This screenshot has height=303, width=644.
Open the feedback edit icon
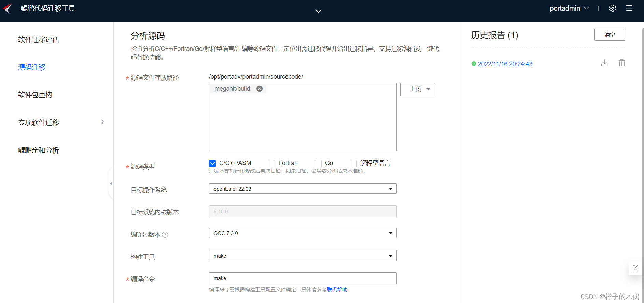click(x=635, y=268)
